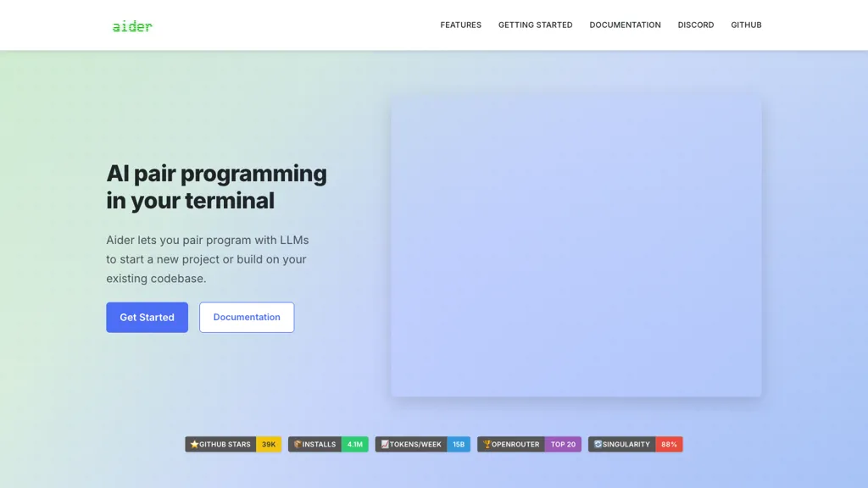
Task: Click the star icon on GitHub Stars badge
Action: coord(194,444)
